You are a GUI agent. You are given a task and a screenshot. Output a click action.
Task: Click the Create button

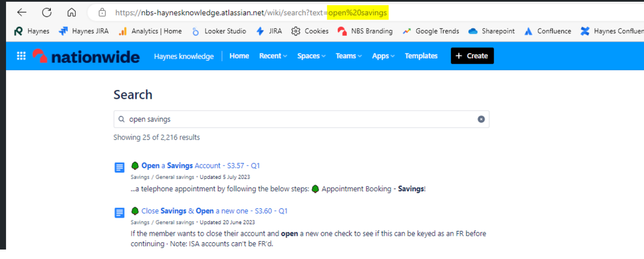pos(472,56)
